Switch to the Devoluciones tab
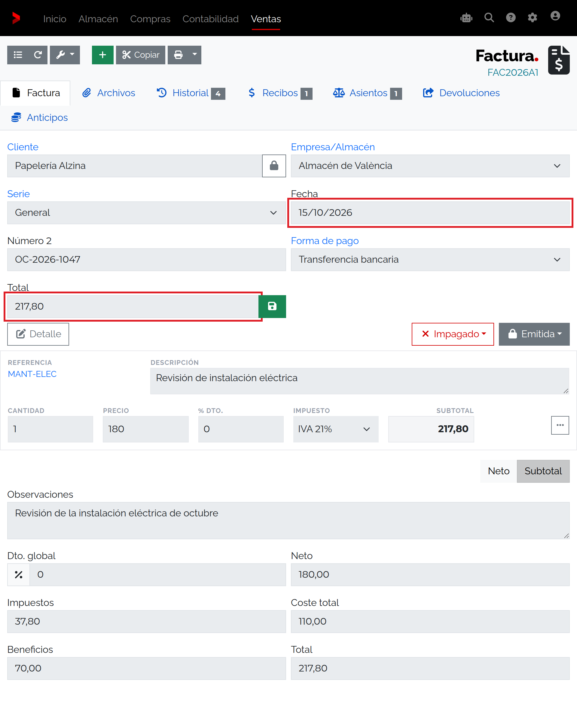 tap(461, 93)
